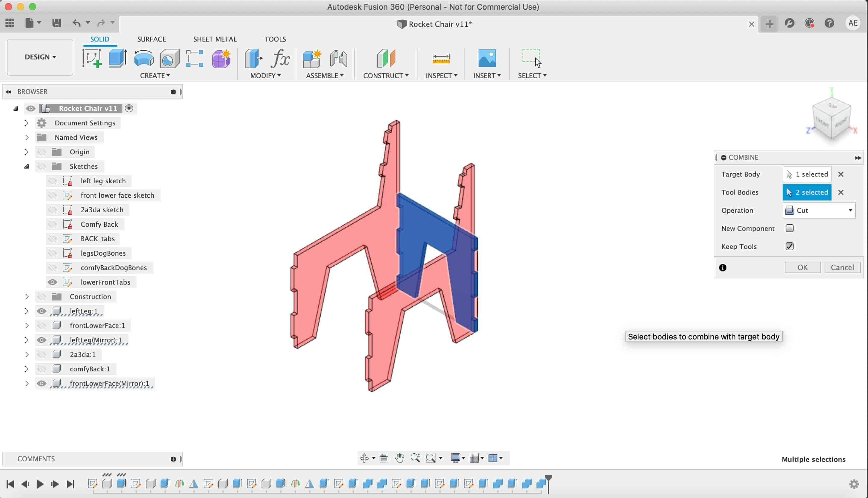Select the Extrude tool
Screen dimensions: 868x498
pos(118,58)
